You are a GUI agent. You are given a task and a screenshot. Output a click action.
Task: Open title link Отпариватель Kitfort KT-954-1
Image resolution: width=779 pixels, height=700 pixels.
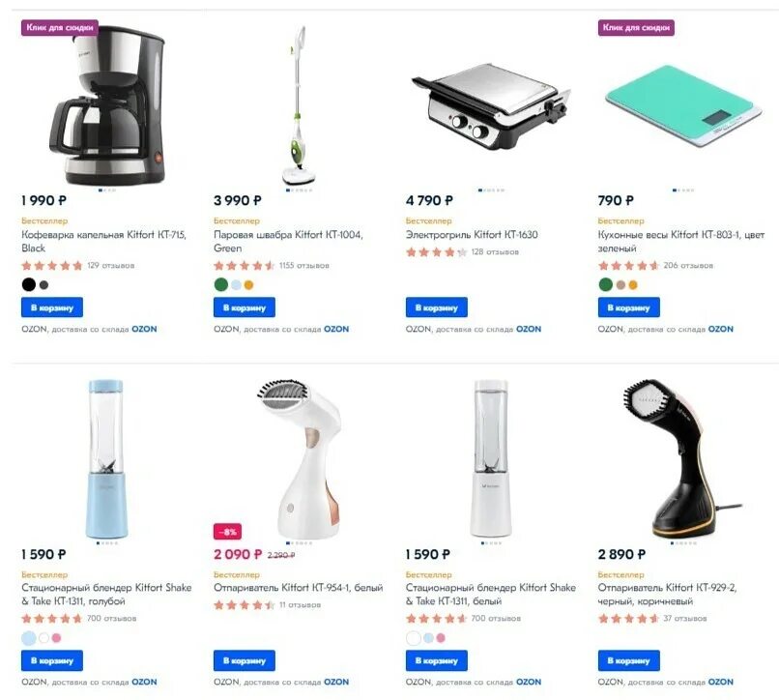pos(298,588)
